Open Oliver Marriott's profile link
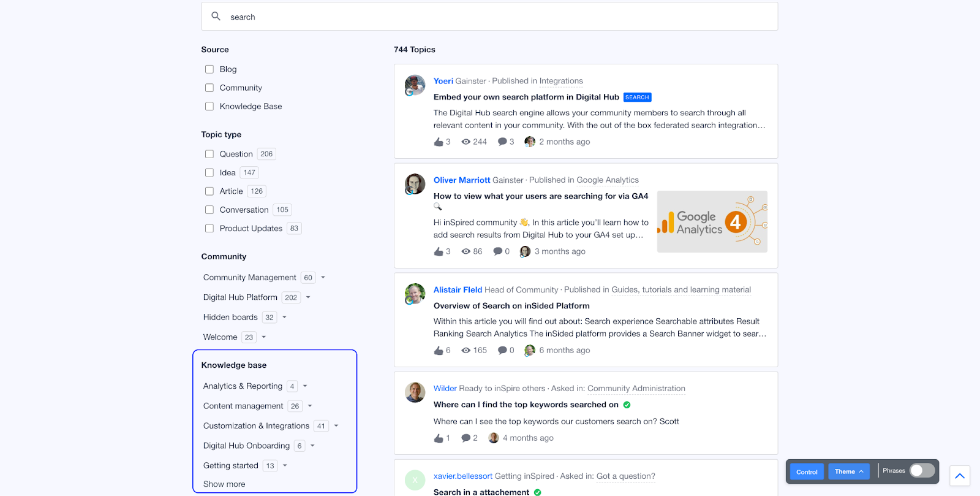Viewport: 980px width, 496px height. (x=462, y=180)
